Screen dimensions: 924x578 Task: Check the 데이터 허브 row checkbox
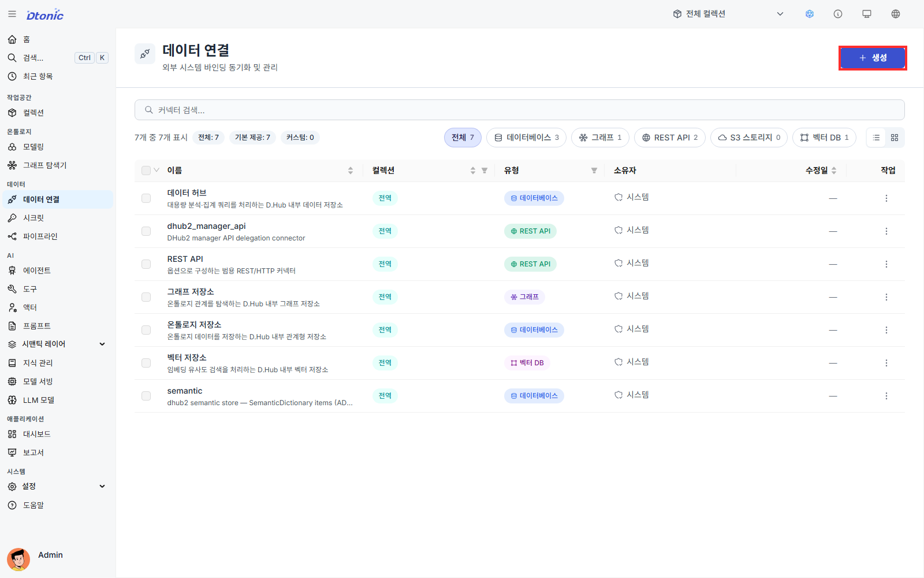point(146,198)
